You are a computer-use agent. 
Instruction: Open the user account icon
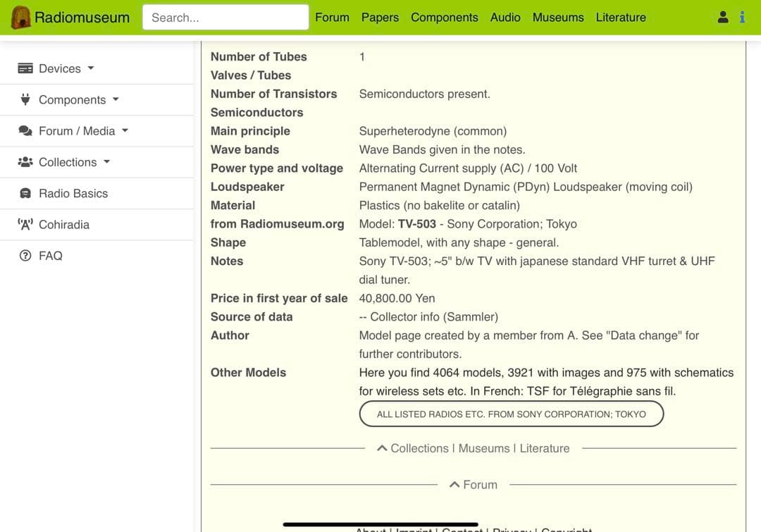[x=723, y=17]
